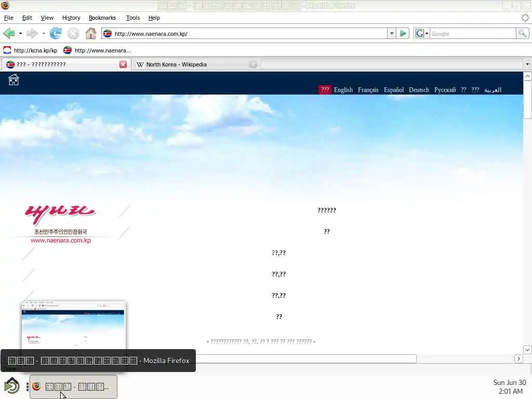
Task: Switch site language to Français
Action: (368, 89)
